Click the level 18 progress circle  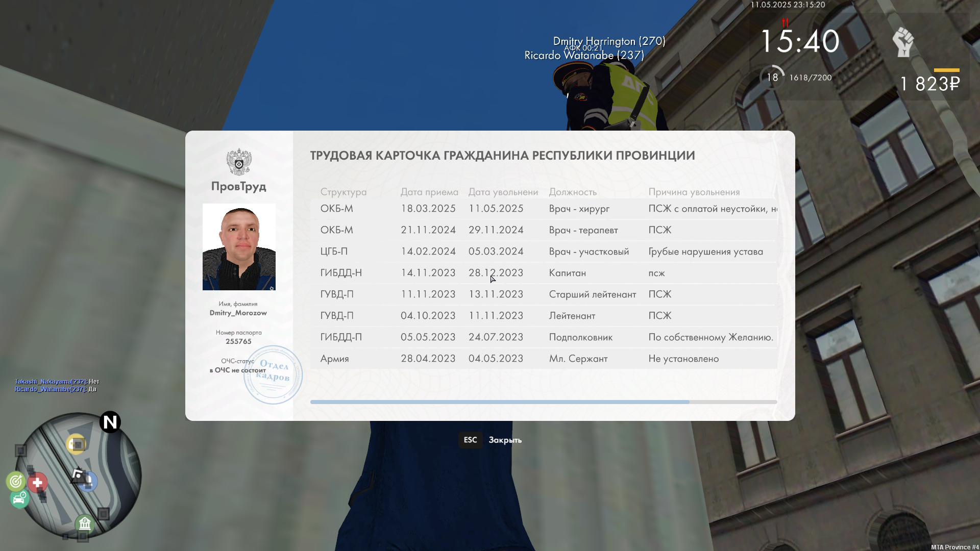[x=772, y=78]
